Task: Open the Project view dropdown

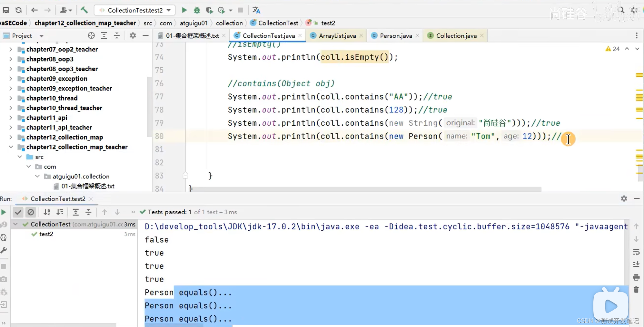Action: click(x=41, y=36)
